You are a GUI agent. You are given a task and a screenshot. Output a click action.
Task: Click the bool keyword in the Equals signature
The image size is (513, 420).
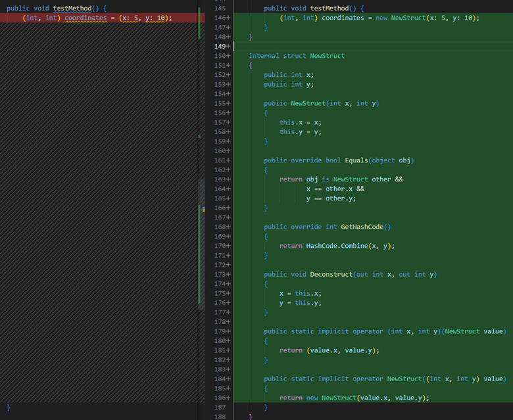(x=333, y=160)
